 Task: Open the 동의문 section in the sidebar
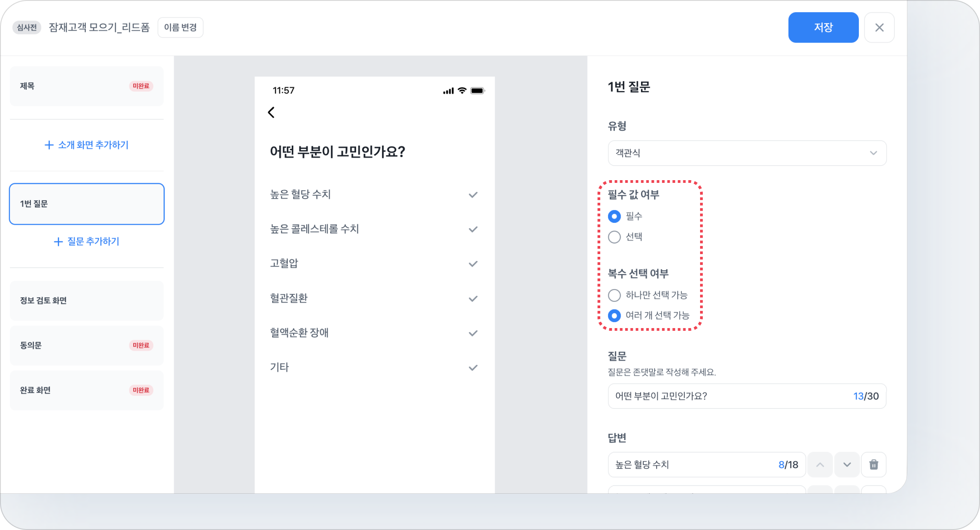click(x=86, y=345)
